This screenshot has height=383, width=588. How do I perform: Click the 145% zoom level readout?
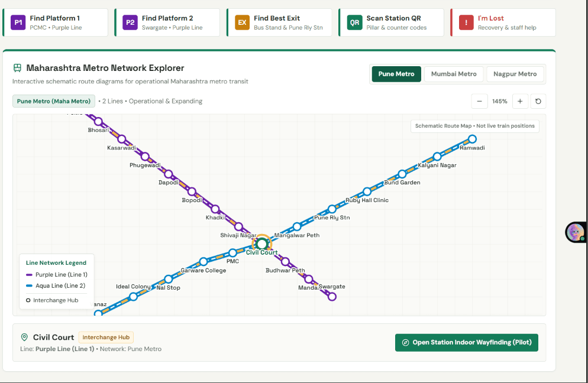(499, 101)
